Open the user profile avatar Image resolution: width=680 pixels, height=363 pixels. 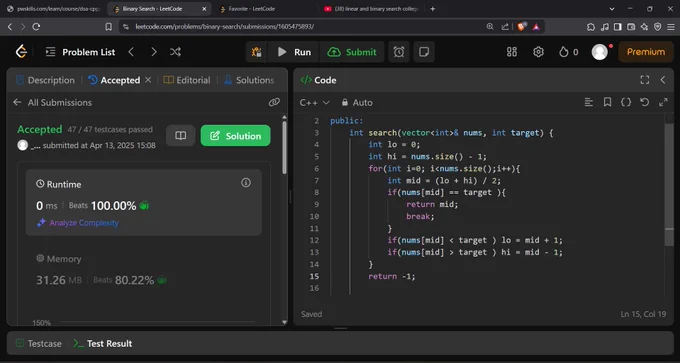click(600, 52)
